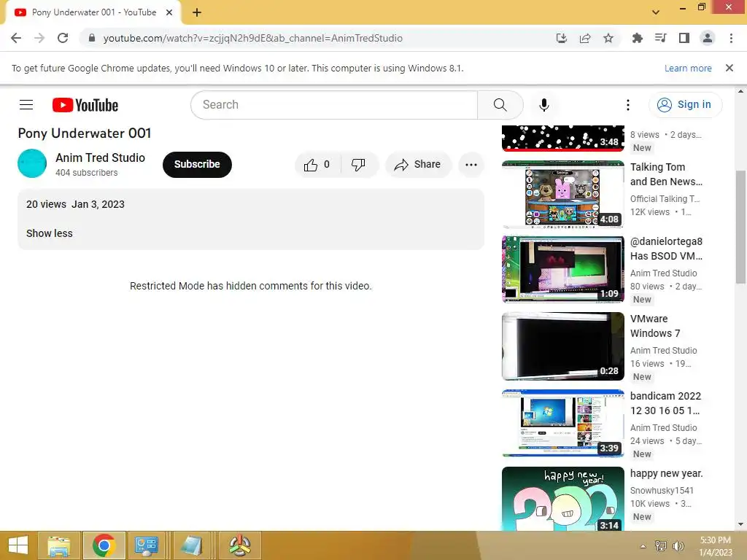Open the @danielortega8 Has BSOD VM thumbnail
This screenshot has height=560, width=747.
563,269
